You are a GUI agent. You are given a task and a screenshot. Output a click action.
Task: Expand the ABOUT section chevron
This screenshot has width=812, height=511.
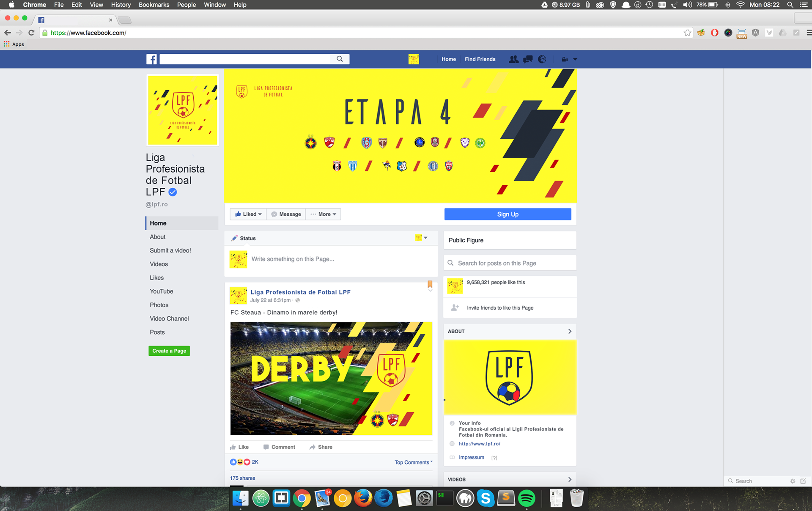click(570, 331)
